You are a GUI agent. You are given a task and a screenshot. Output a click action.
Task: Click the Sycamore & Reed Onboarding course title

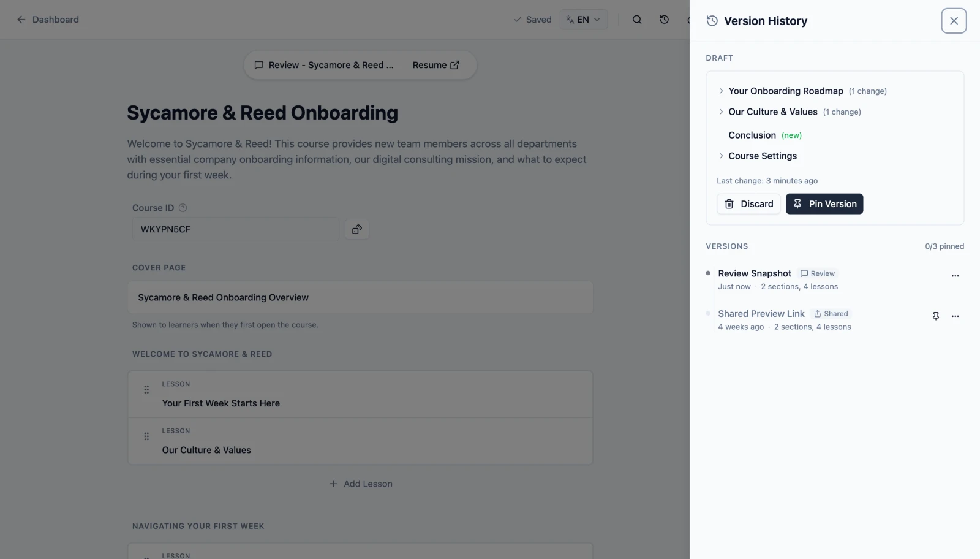262,113
